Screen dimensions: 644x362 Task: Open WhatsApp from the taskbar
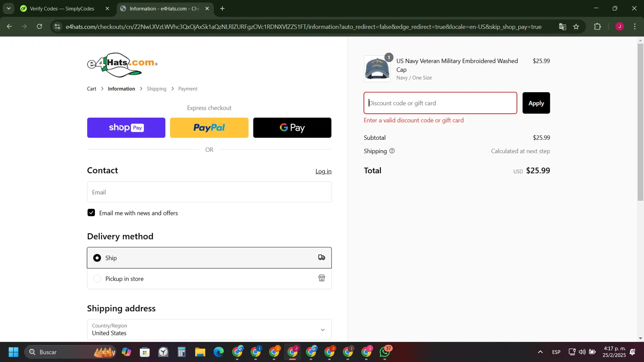pos(385,352)
